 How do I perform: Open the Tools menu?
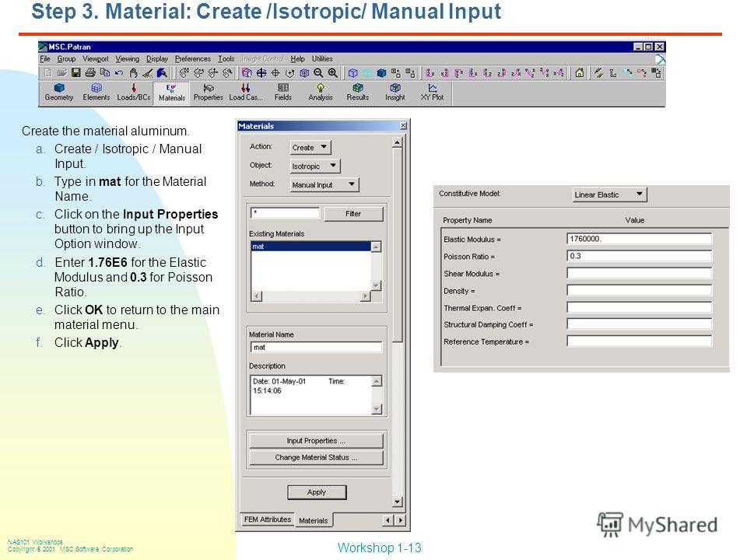coord(226,59)
